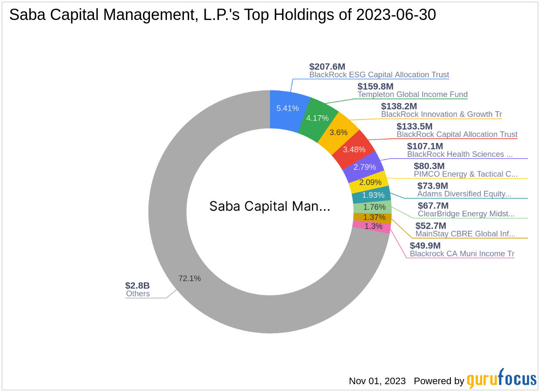Click the Blackrock CA Muni Income Tr label
The height and width of the screenshot is (392, 540).
(x=462, y=254)
